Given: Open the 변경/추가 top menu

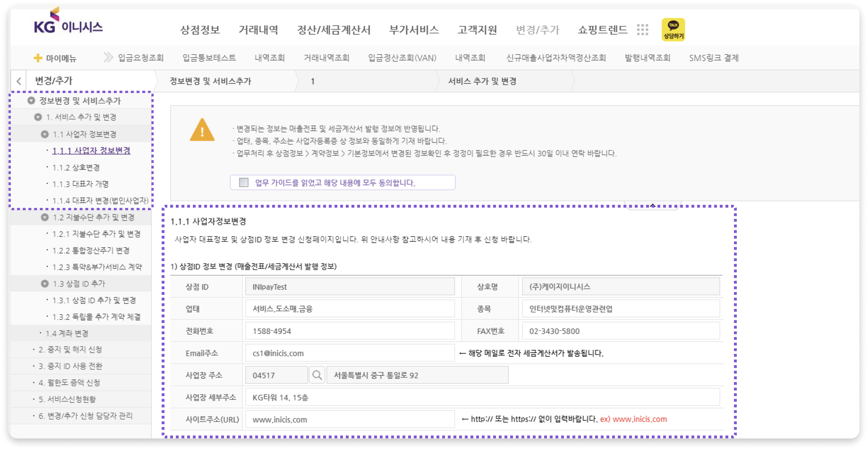Looking at the screenshot, I should pyautogui.click(x=537, y=30).
